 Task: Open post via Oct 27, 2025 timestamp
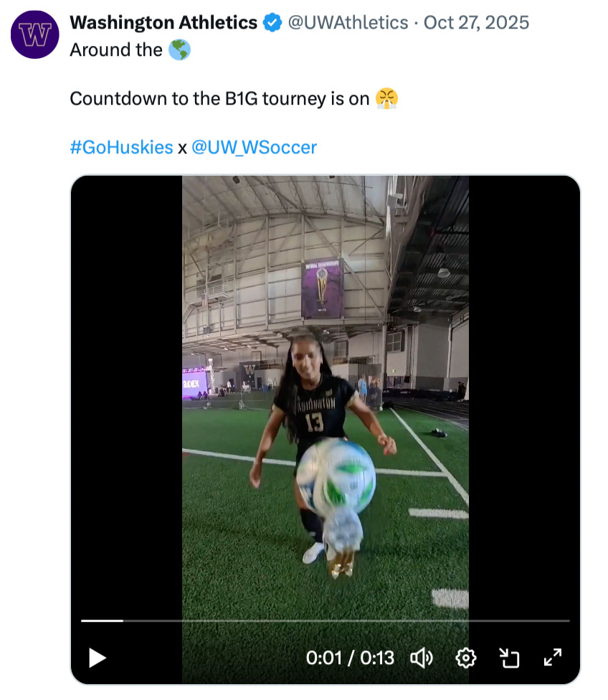476,23
